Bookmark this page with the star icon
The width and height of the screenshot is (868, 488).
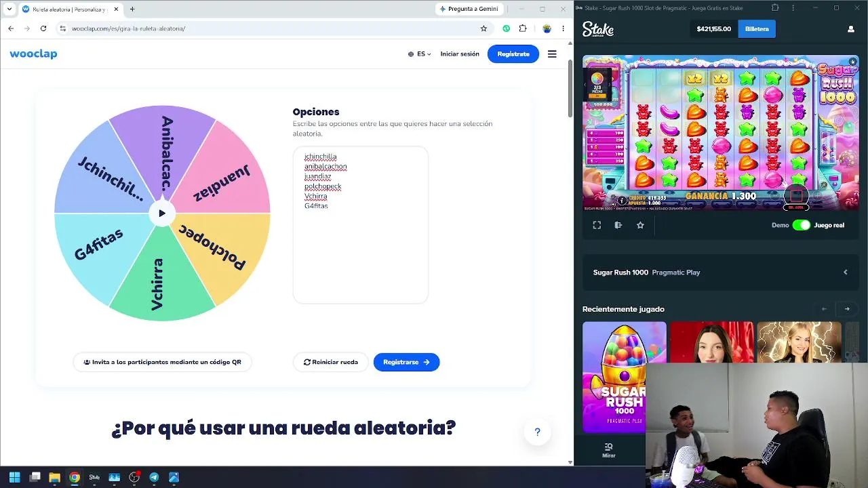tap(484, 28)
